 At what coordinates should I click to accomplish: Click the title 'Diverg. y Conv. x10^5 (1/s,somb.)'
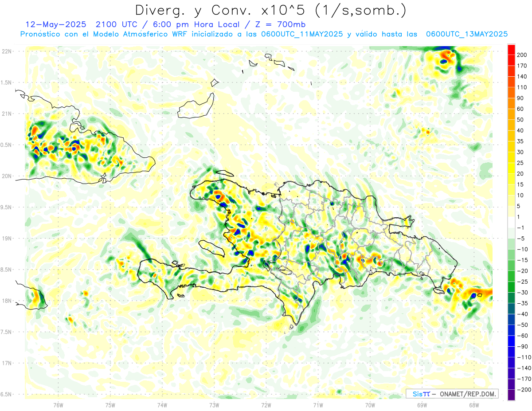pos(270,10)
